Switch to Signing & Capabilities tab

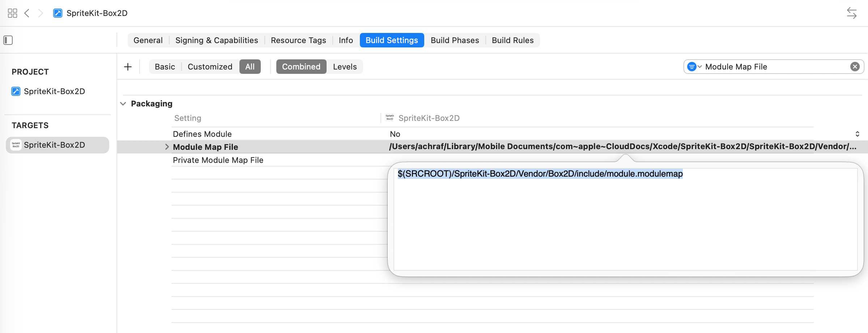pos(217,40)
